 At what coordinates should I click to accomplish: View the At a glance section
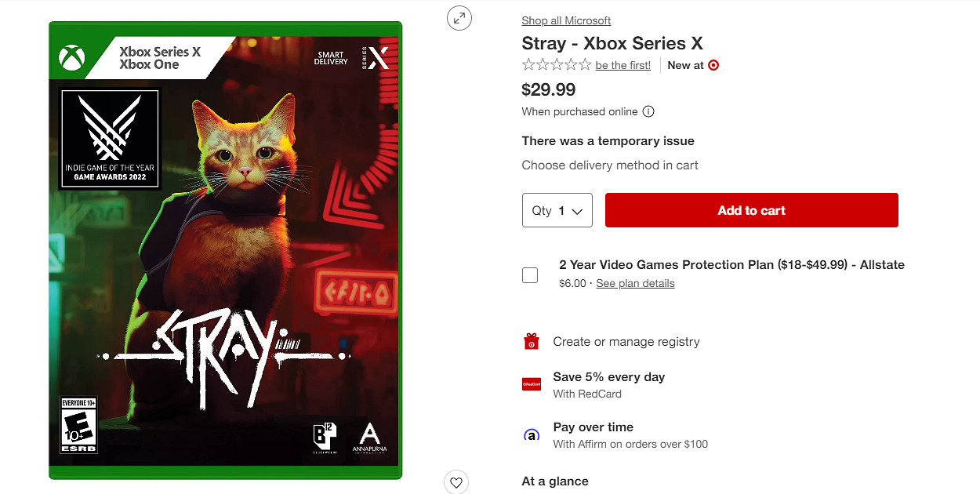554,481
